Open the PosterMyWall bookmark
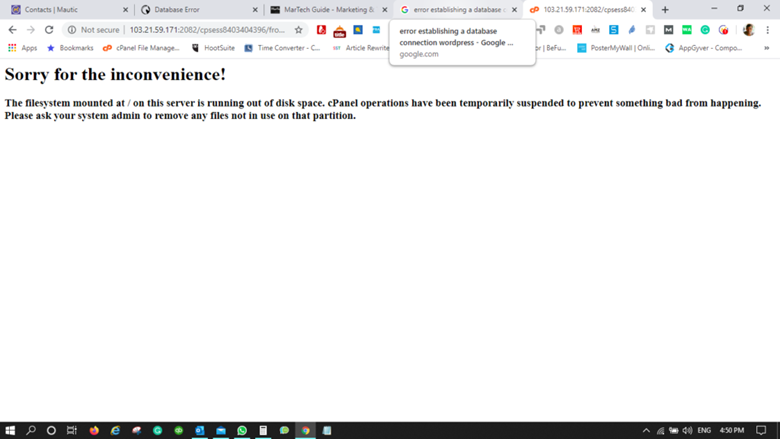The width and height of the screenshot is (780, 439). [x=616, y=48]
